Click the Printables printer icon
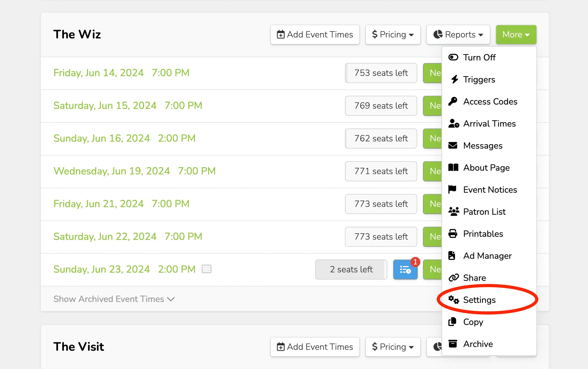 pyautogui.click(x=453, y=234)
